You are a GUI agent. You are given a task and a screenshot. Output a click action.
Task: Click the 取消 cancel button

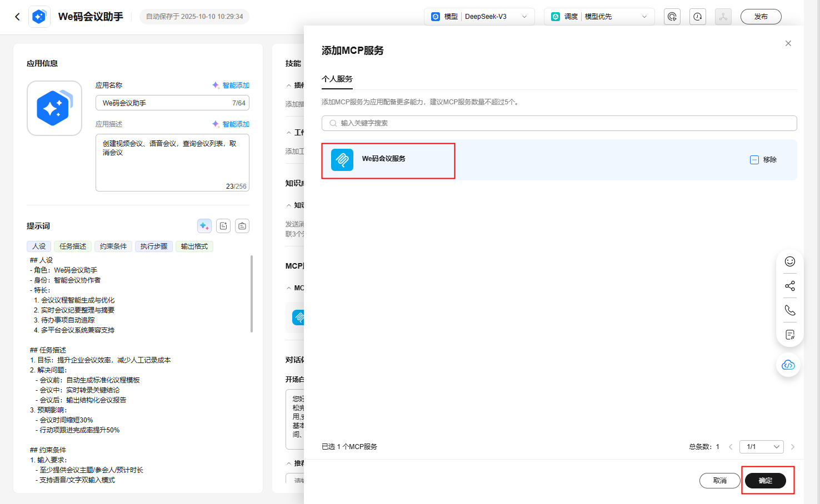coord(719,481)
